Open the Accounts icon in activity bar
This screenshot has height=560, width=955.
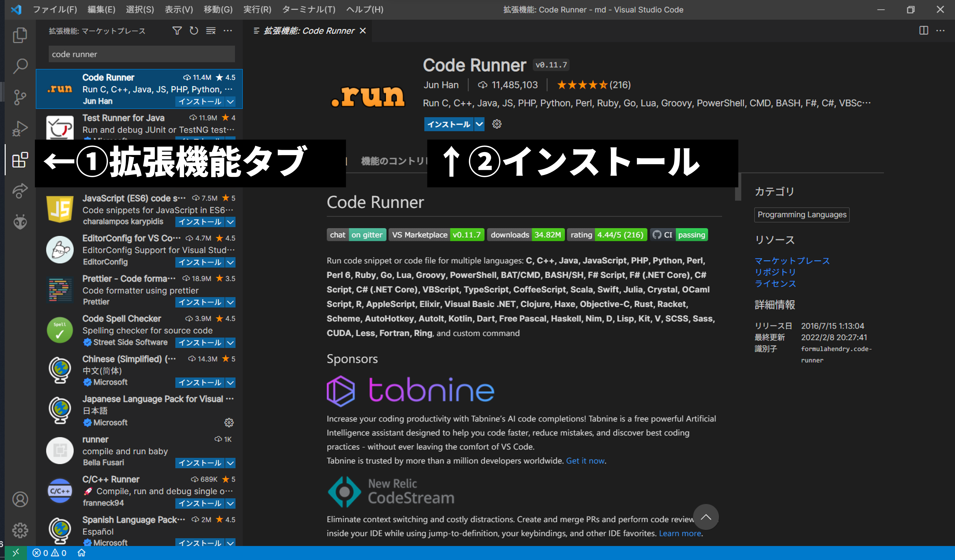click(20, 499)
